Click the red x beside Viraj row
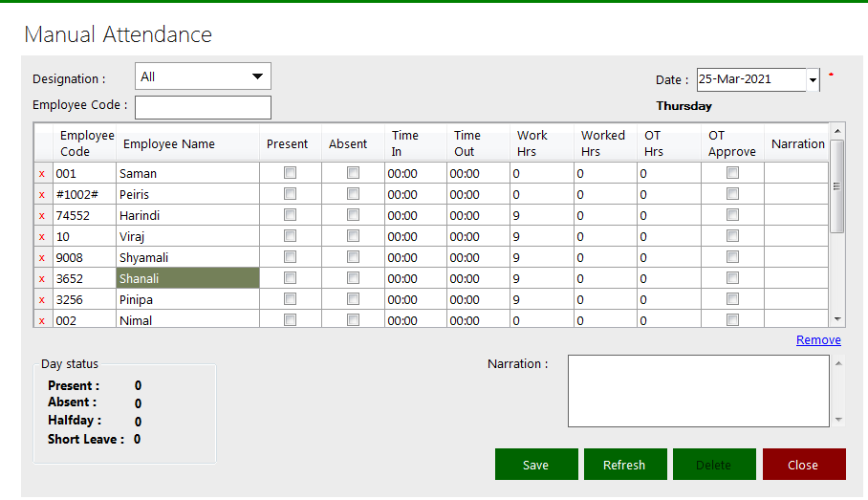The height and width of the screenshot is (500, 868). [41, 237]
